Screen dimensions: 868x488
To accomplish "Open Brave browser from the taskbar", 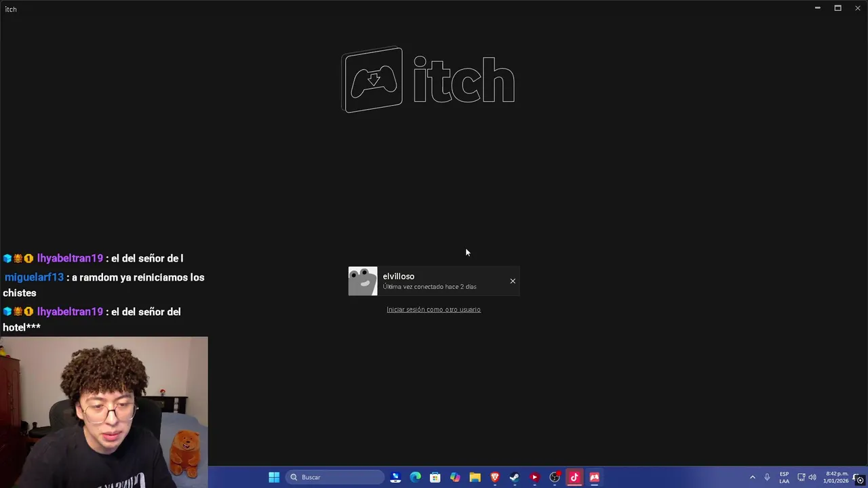I will (x=495, y=477).
